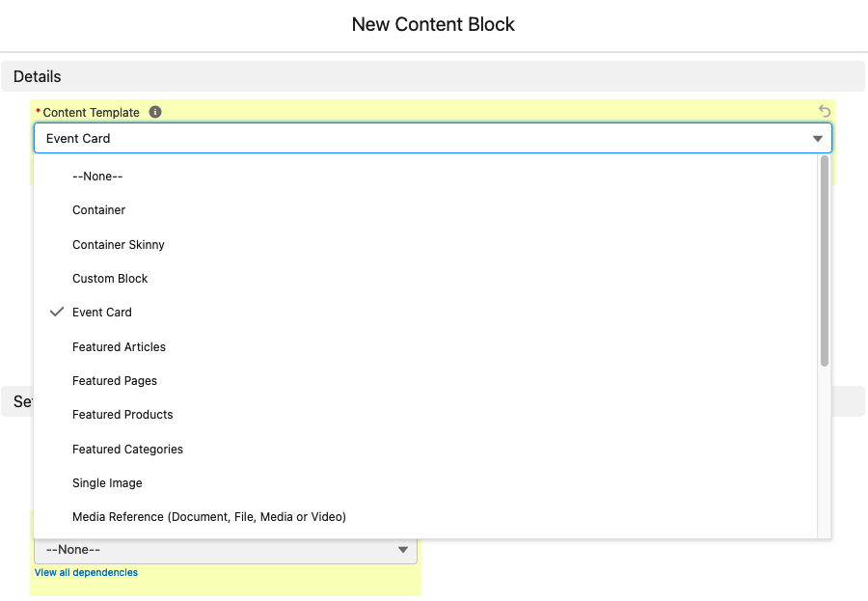Click the Content Template info icon

pos(155,112)
